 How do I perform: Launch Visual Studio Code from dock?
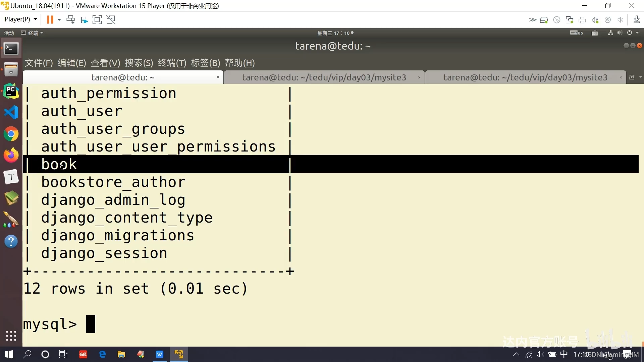coord(11,112)
